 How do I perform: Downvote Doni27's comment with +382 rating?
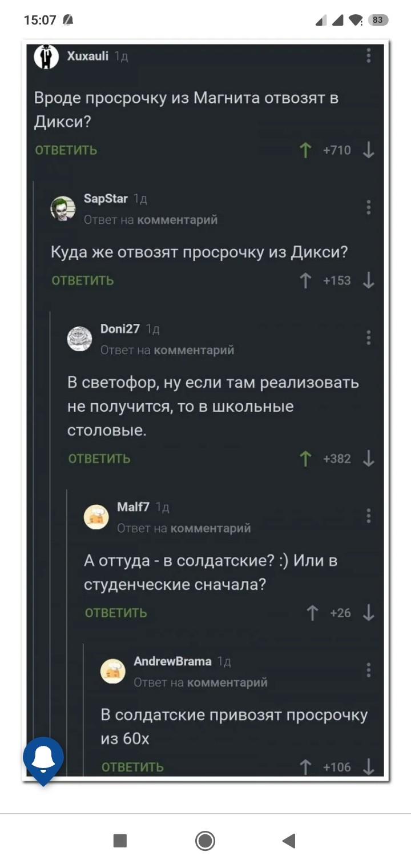click(369, 459)
